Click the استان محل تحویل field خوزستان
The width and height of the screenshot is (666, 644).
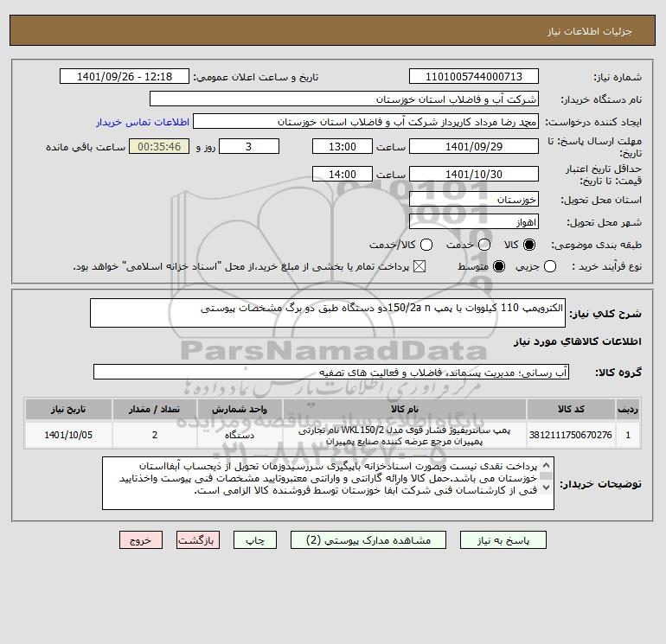click(x=474, y=199)
